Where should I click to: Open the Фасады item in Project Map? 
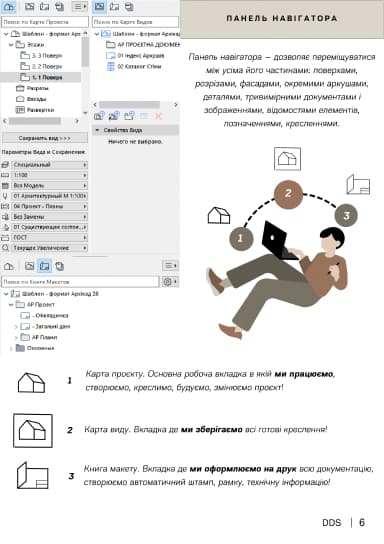pos(31,99)
